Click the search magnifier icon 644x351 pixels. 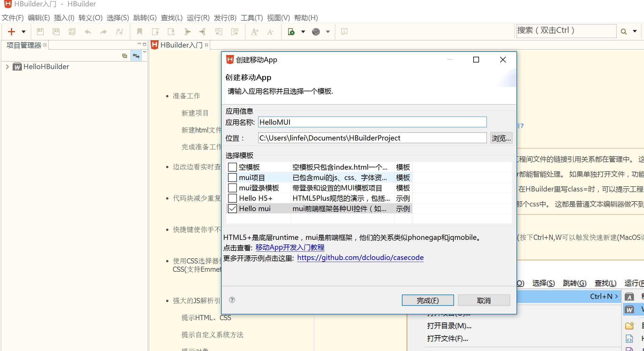(624, 31)
